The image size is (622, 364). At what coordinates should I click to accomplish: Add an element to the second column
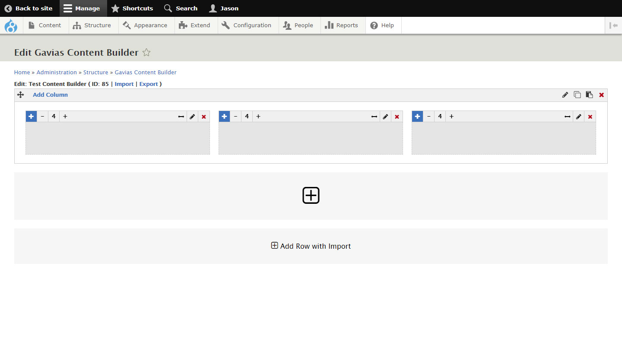click(x=224, y=116)
